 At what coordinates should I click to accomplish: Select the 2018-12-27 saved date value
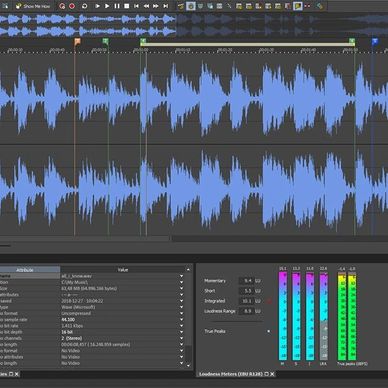[82, 301]
